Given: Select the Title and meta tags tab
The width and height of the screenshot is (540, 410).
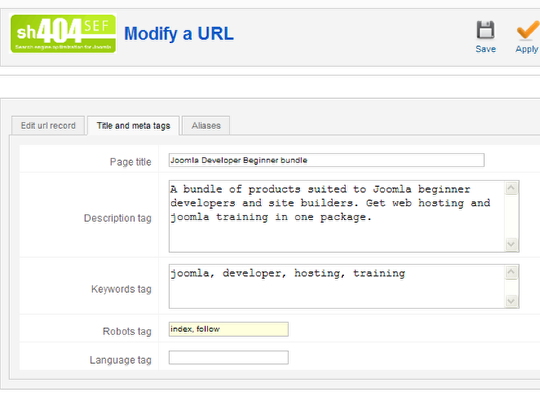Looking at the screenshot, I should [133, 126].
